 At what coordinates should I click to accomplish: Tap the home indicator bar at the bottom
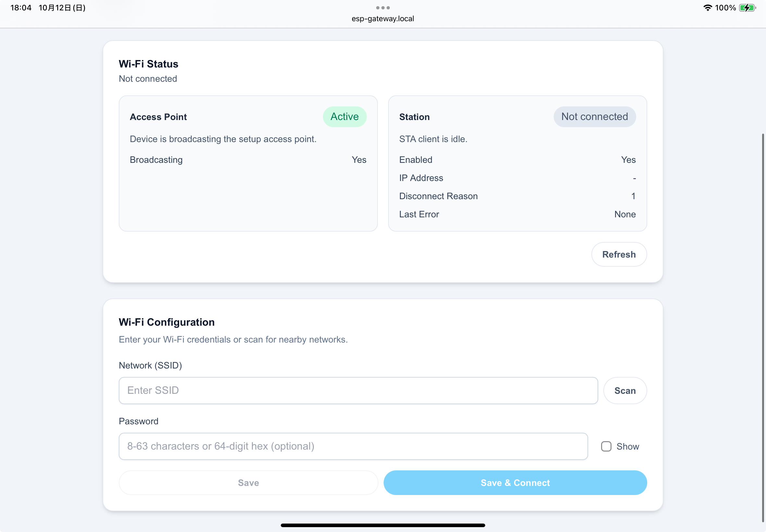[x=383, y=525]
